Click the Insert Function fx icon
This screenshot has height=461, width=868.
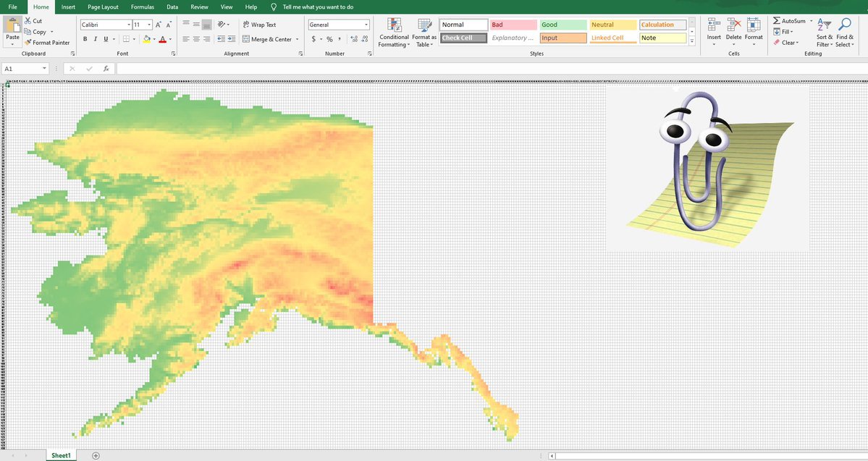[106, 69]
